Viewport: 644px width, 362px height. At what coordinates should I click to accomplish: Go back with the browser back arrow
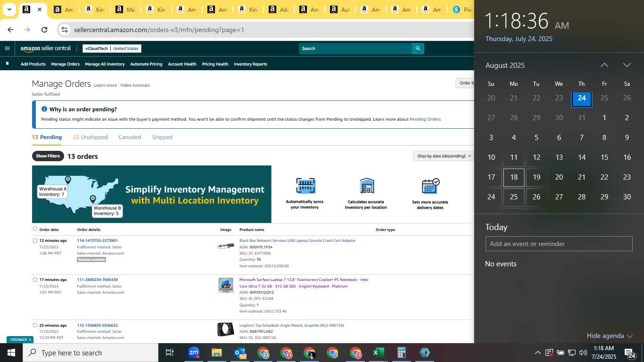10,30
